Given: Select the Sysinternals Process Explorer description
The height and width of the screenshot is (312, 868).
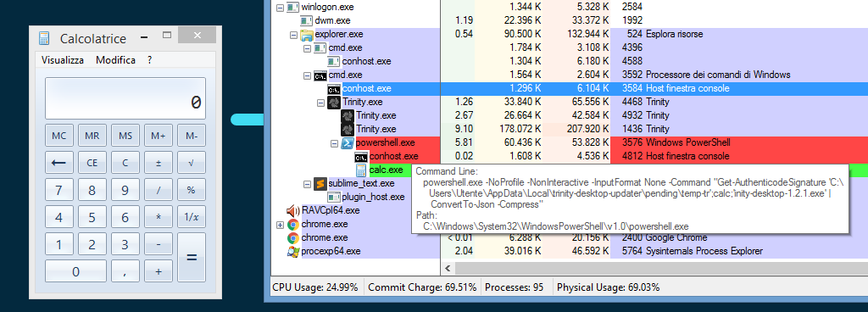Looking at the screenshot, I should (x=704, y=251).
